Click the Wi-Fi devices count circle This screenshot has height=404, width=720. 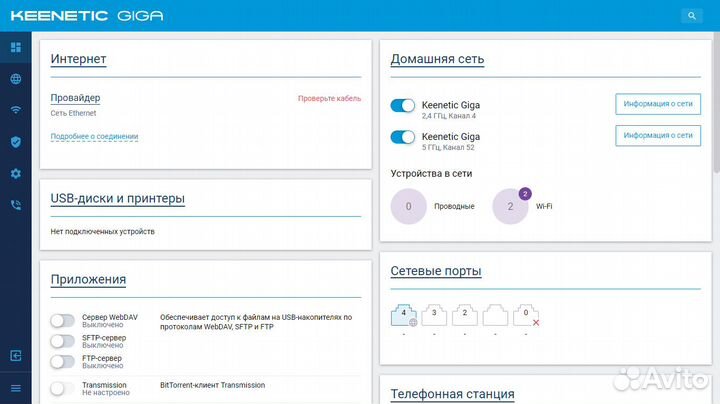pos(510,207)
